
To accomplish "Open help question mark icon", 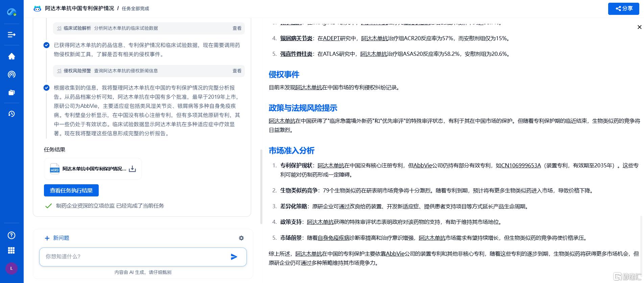I will [x=11, y=235].
